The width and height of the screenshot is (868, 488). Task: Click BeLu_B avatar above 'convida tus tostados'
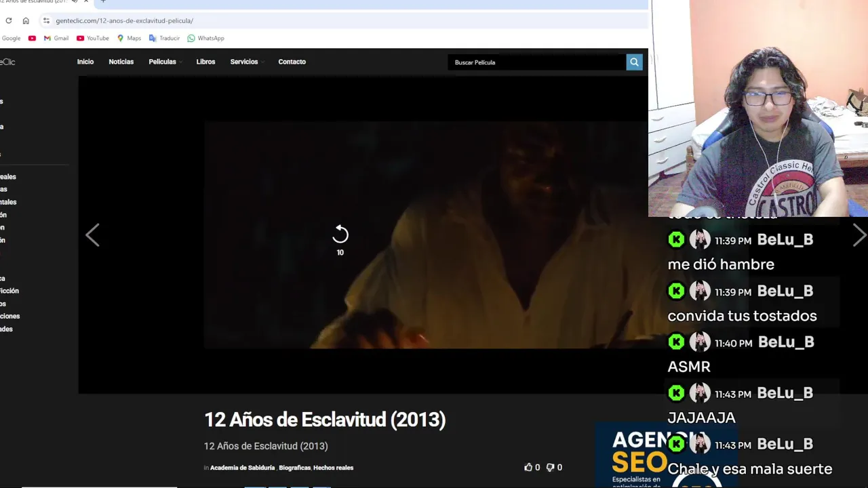700,291
